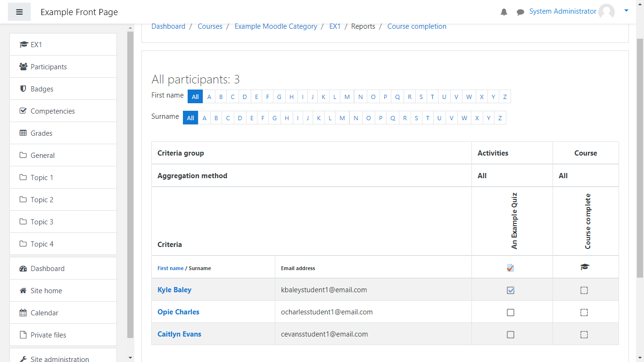Open the notifications bell icon
Image resolution: width=644 pixels, height=362 pixels.
pyautogui.click(x=504, y=12)
